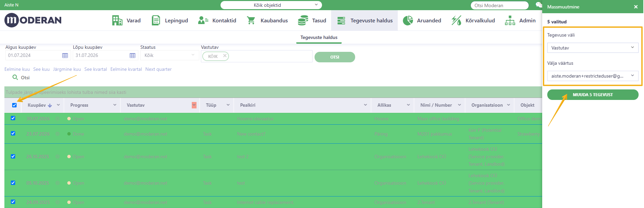
Task: Click the 'M201 pakkumus' cell
Action: coord(434,134)
